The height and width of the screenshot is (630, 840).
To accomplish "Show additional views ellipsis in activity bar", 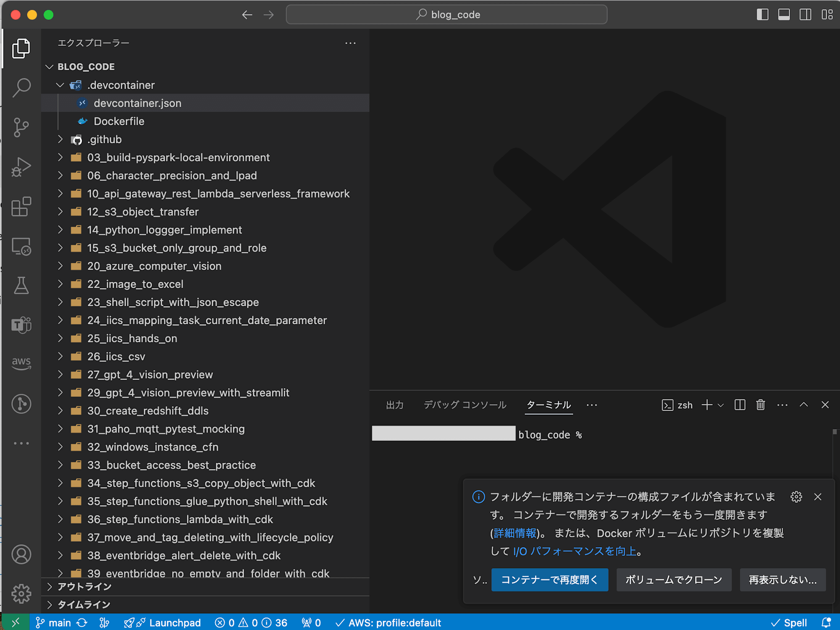I will (21, 443).
